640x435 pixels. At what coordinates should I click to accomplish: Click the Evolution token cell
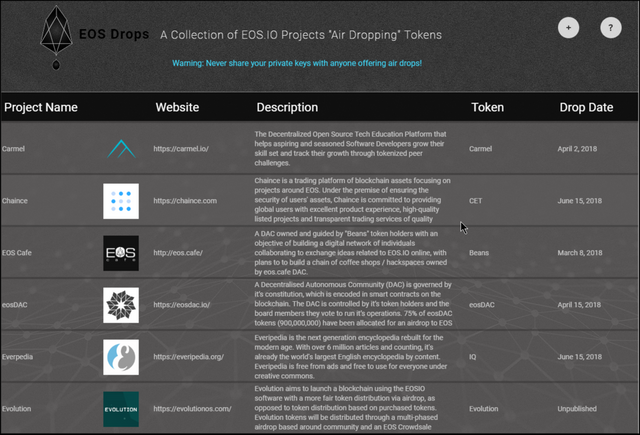point(484,408)
